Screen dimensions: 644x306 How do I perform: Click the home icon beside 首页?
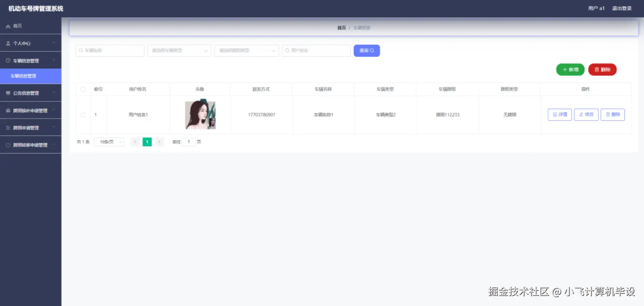pos(8,26)
